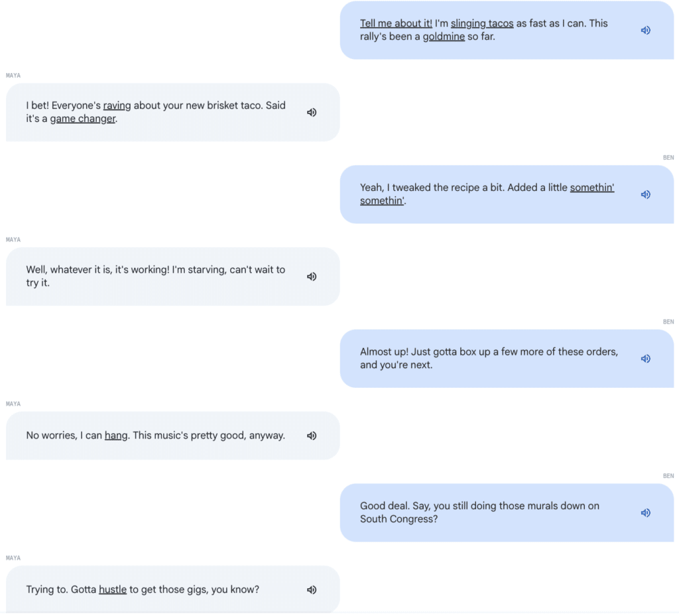Play audio for Ben's tacos message

click(645, 30)
